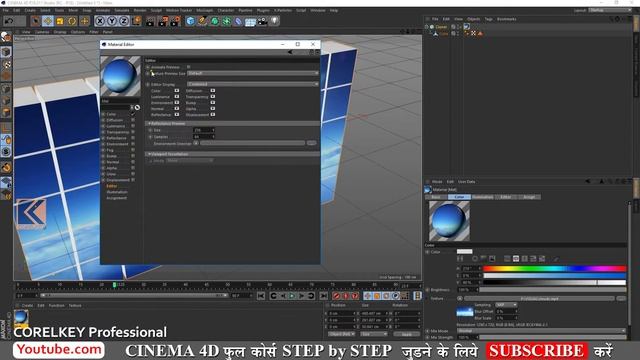Open Mix Mode dropdown
Viewport: 640px width, 360px height.
(x=541, y=331)
